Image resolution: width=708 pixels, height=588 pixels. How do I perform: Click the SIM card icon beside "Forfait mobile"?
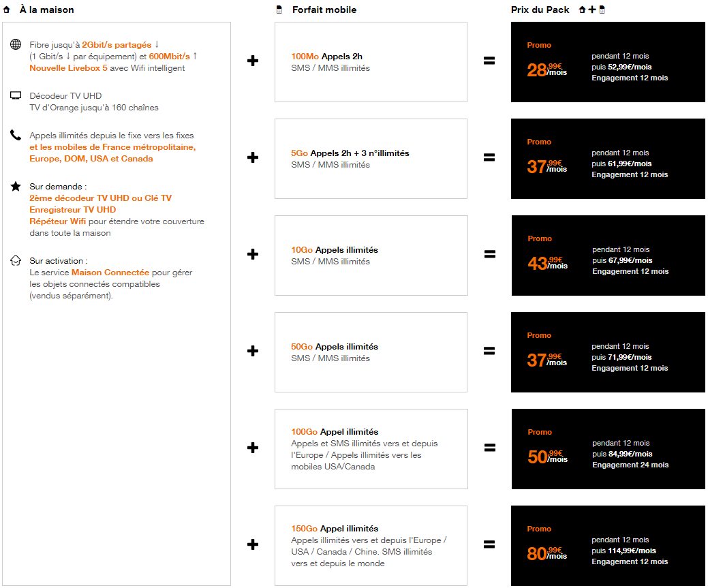tap(278, 10)
